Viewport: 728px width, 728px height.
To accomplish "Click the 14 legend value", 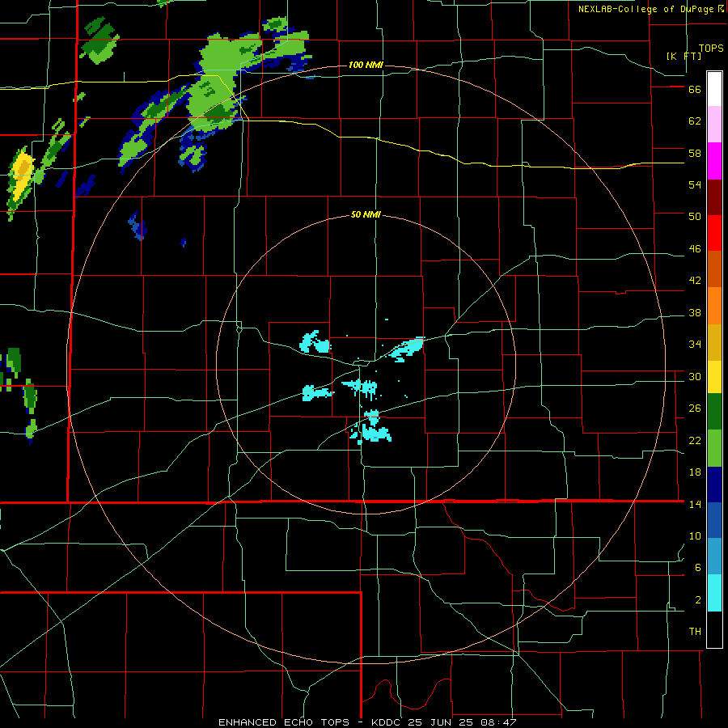I will point(695,504).
